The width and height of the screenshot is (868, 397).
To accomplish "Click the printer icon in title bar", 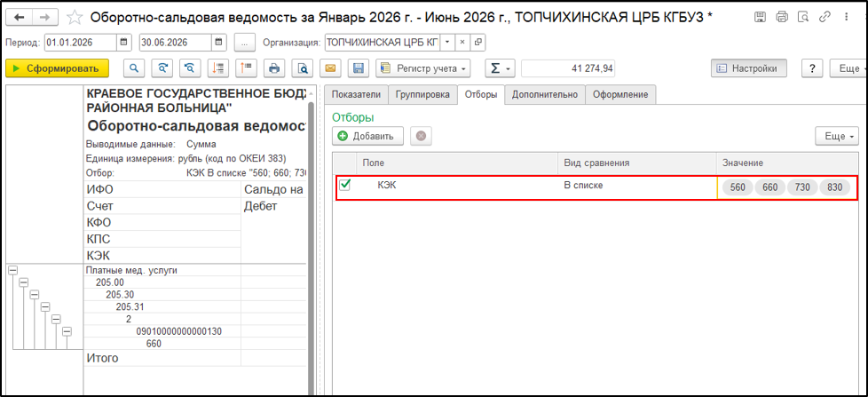I will click(x=782, y=17).
